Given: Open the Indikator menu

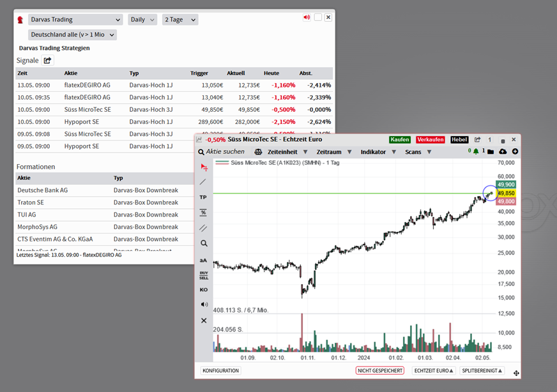Looking at the screenshot, I should coord(373,152).
